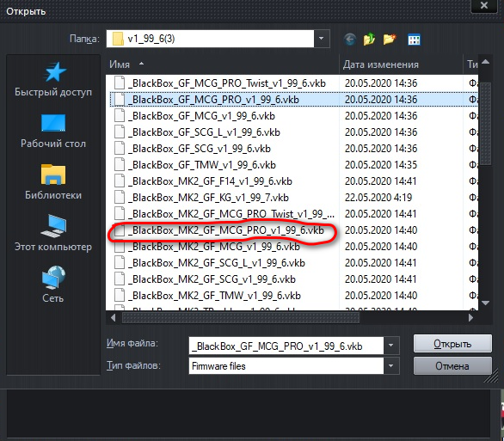504x441 pixels.
Task: Click file icon of _BlackBox_GF_MCG_v1_99_6.vkb
Action: 120,116
